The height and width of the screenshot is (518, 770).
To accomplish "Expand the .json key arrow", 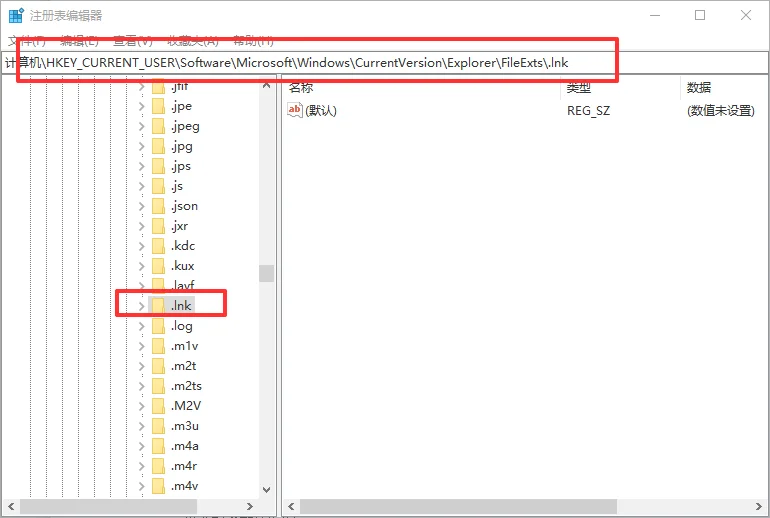I will [141, 206].
